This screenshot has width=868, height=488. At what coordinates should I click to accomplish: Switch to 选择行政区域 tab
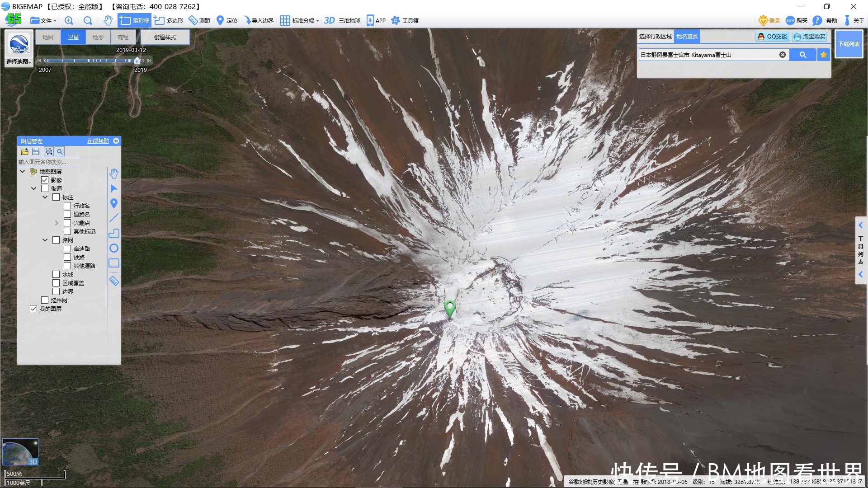tap(655, 37)
